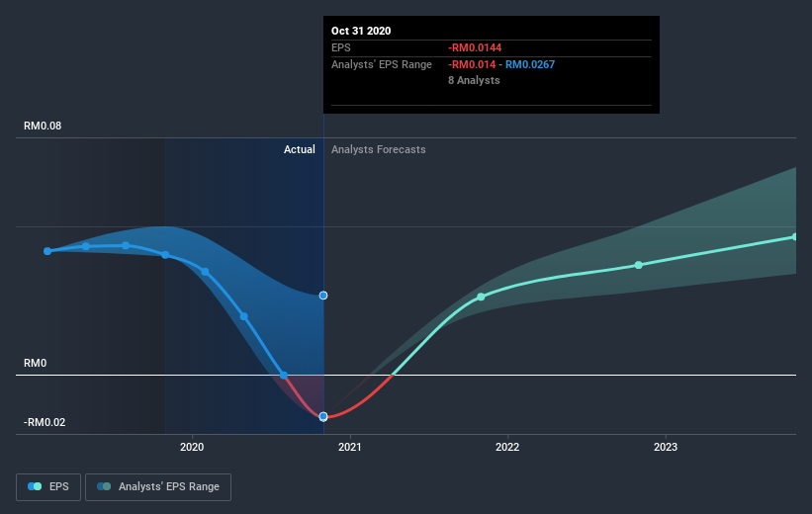Toggle the EPS legend series
812x514 pixels.
[48, 487]
